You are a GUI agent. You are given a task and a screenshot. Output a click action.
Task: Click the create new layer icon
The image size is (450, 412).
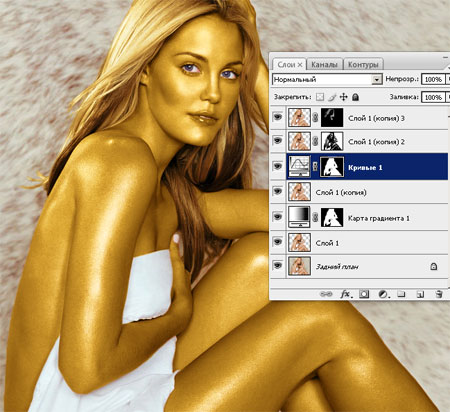click(420, 294)
